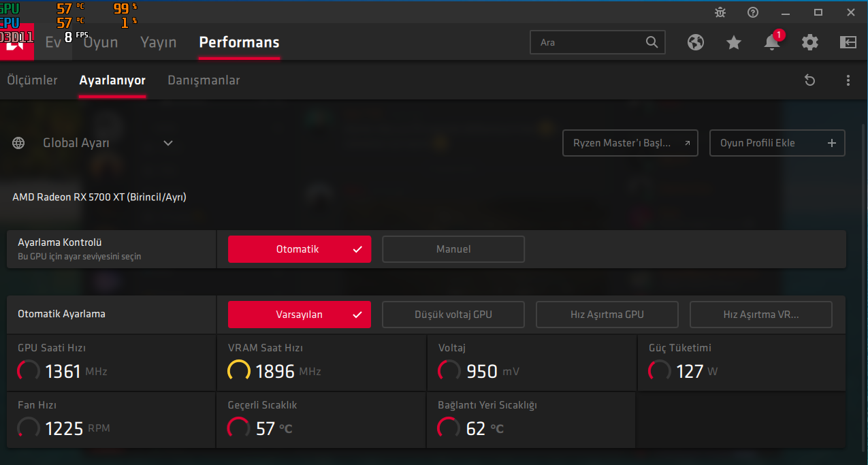Toggle the sidebar panel icon
This screenshot has height=465, width=868.
pos(848,42)
